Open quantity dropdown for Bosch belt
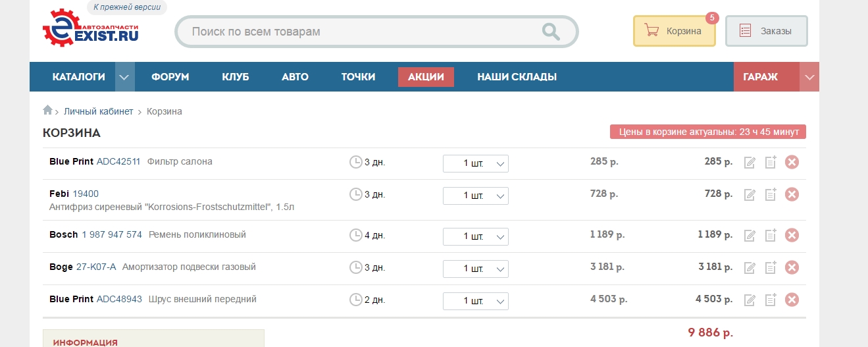The height and width of the screenshot is (347, 868). [476, 236]
